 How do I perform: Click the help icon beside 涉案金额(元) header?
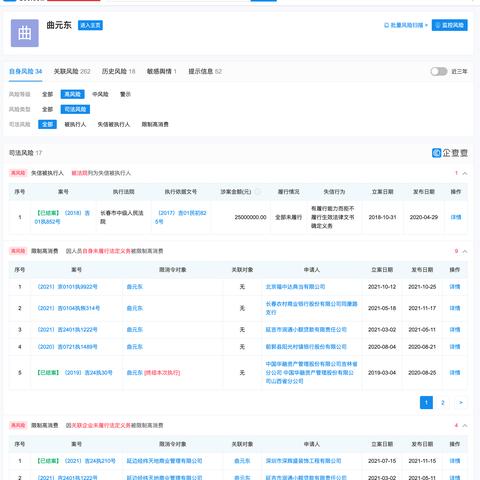pos(257,192)
